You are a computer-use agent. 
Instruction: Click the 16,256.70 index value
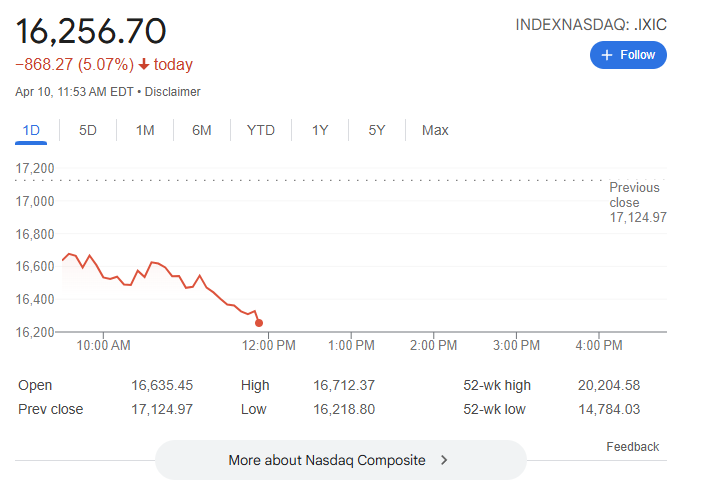pos(91,31)
